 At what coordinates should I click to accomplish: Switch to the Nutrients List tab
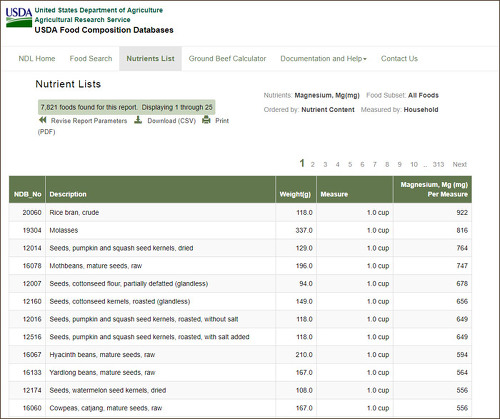coord(150,59)
